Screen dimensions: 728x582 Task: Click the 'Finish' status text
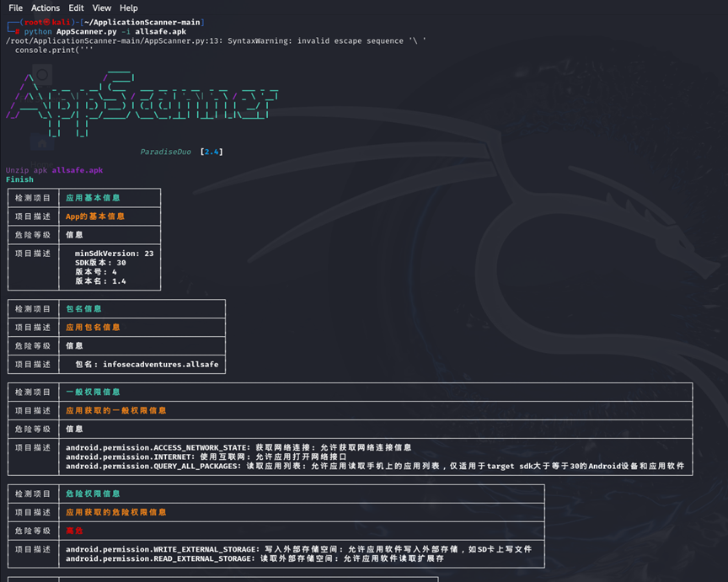(x=19, y=179)
